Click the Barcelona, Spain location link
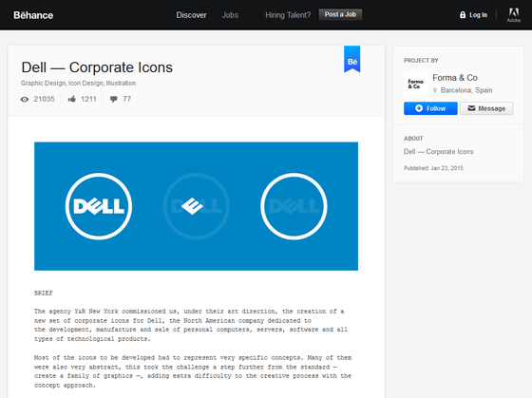 [466, 90]
